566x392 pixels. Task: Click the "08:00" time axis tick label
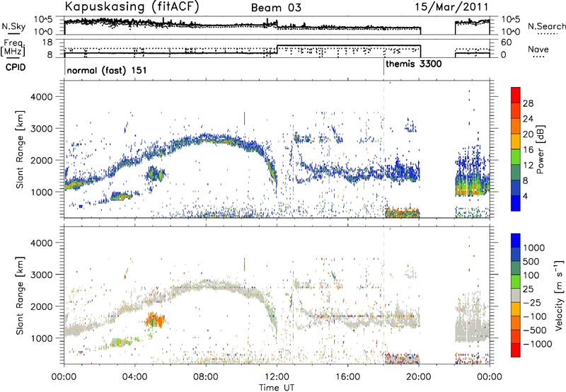(x=206, y=377)
